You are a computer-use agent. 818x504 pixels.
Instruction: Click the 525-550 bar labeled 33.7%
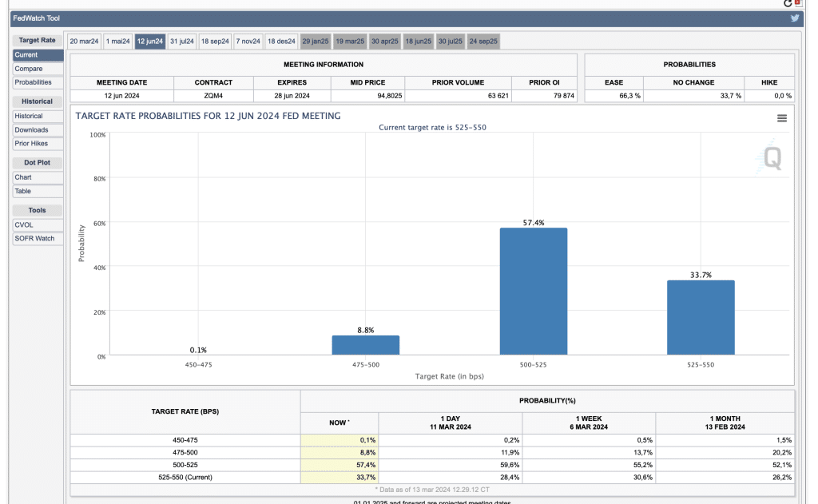(x=701, y=318)
